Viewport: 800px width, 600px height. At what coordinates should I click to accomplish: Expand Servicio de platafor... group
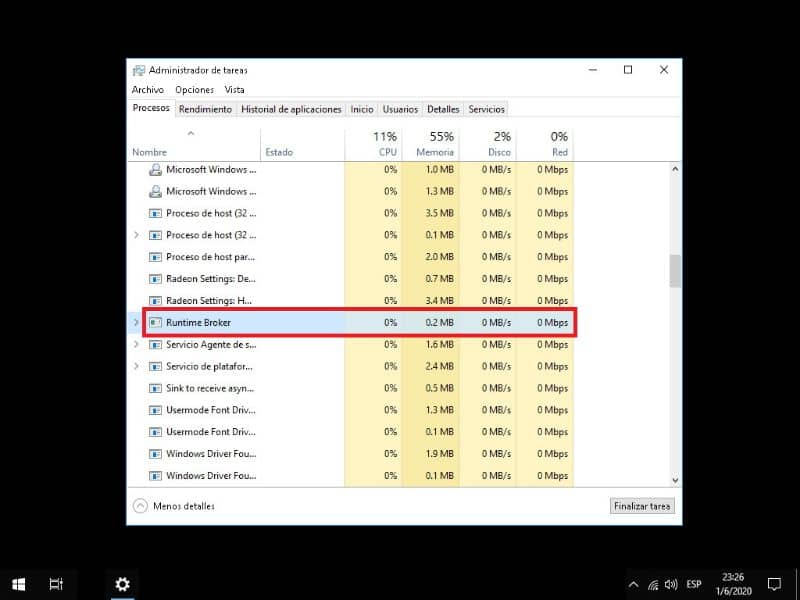point(136,366)
